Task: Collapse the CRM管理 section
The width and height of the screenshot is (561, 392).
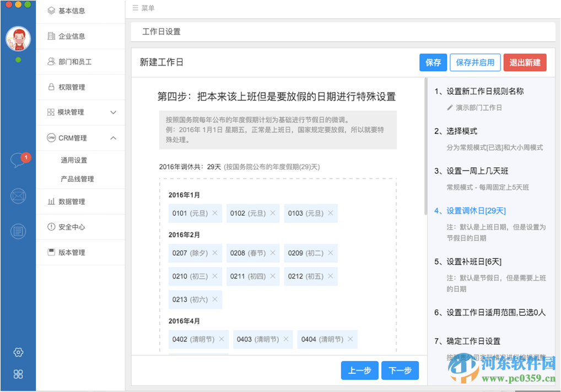Action: pyautogui.click(x=114, y=138)
